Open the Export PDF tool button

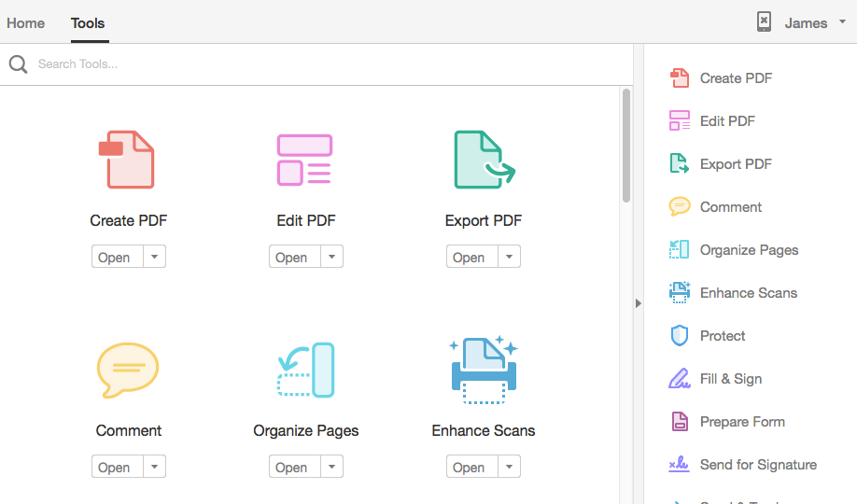[472, 257]
